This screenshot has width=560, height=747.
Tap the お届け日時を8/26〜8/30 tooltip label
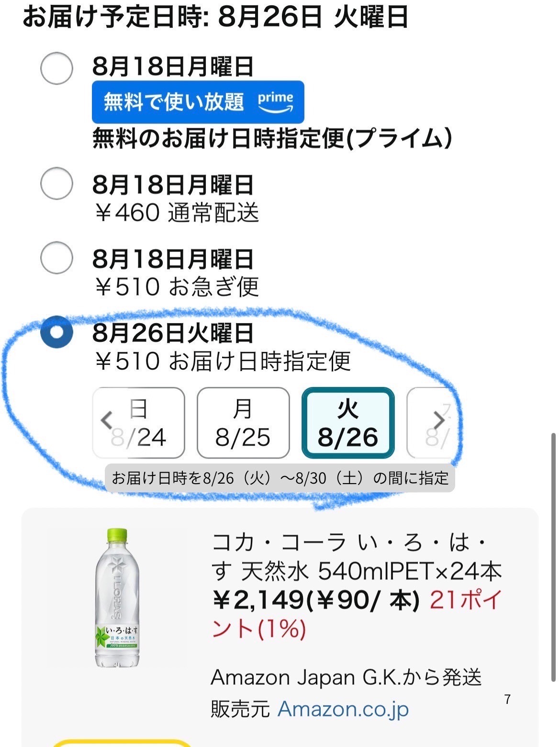tap(280, 477)
